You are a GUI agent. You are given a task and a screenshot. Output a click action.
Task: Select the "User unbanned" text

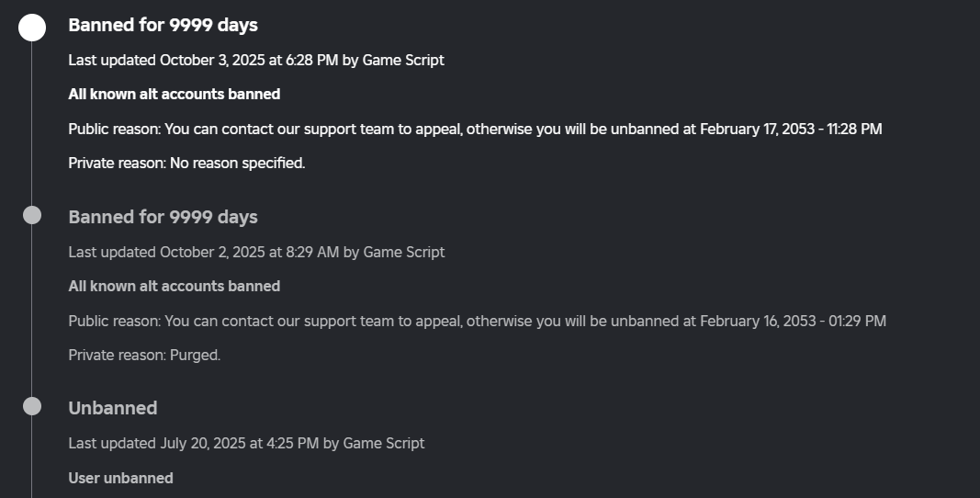coord(120,478)
